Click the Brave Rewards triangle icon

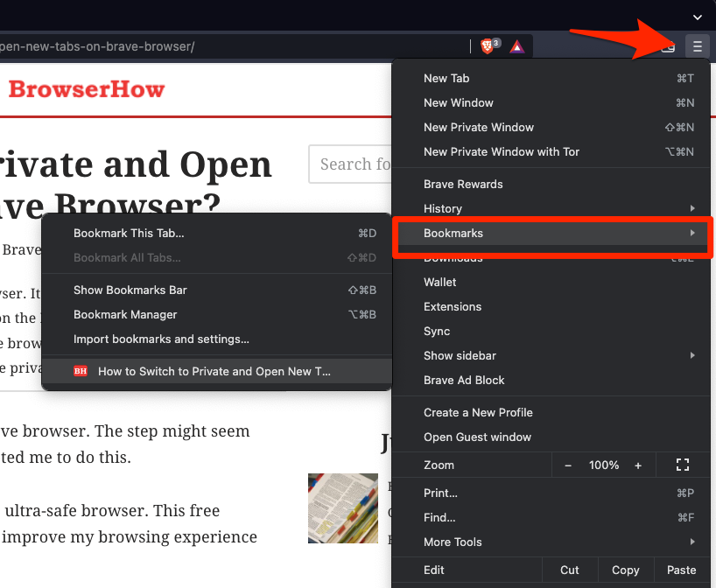[x=517, y=46]
